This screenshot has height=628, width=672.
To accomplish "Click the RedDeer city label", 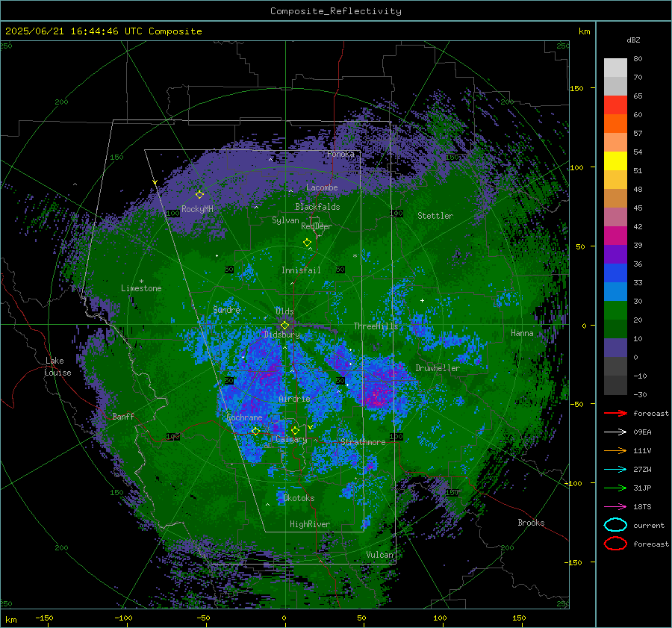I will (317, 226).
